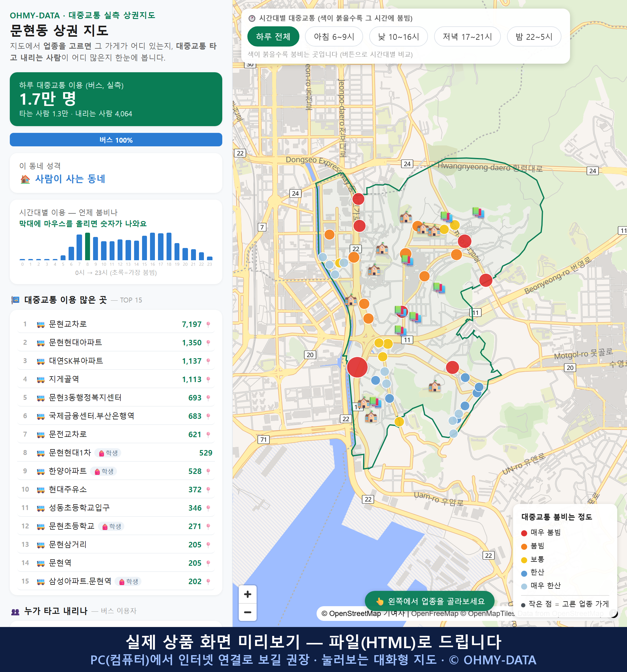The width and height of the screenshot is (627, 672).
Task: Click pin icon for 문현3동행정복지센터 row
Action: [x=208, y=398]
